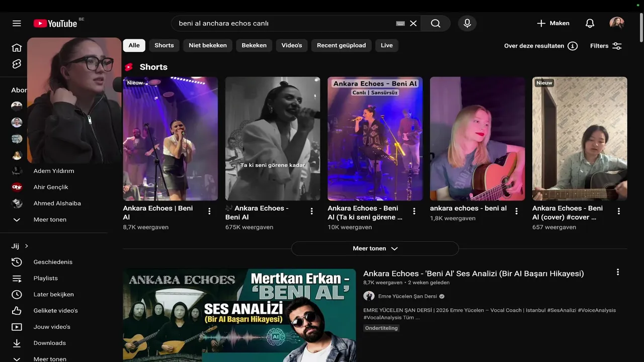Select the Video's filter chip
644x362 pixels.
[292, 45]
